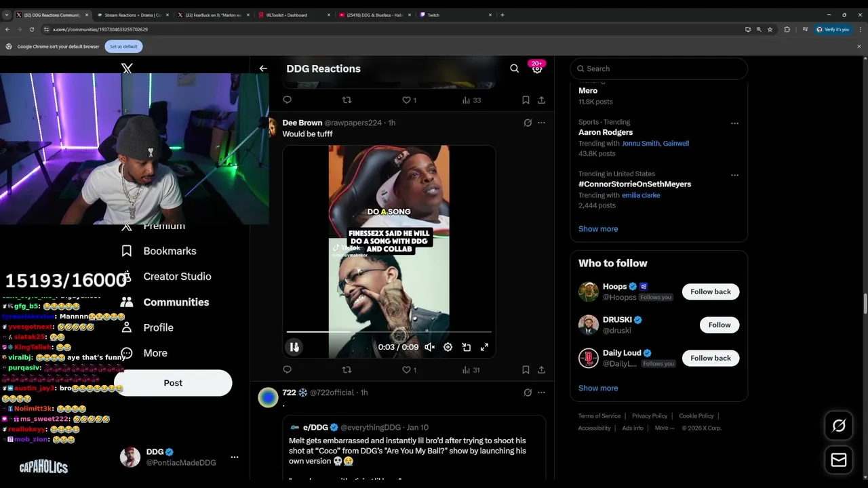This screenshot has height=488, width=868.
Task: Open Communities in the sidebar
Action: pos(165,302)
